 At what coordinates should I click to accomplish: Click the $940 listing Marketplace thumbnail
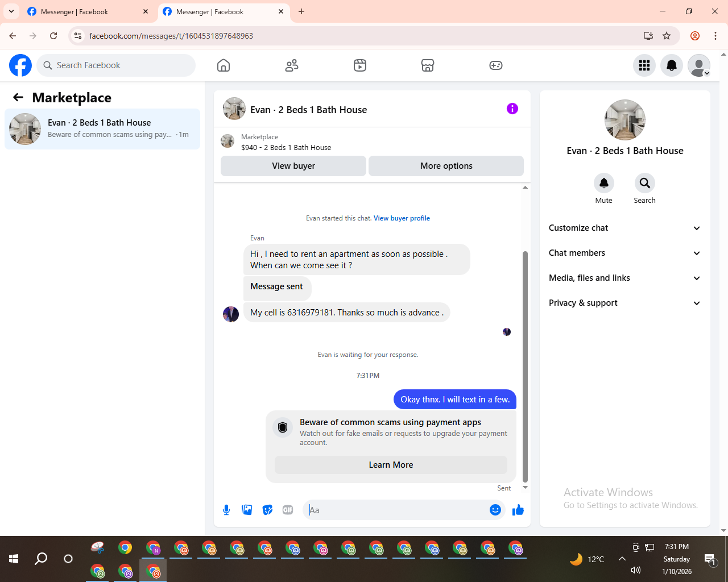[227, 141]
